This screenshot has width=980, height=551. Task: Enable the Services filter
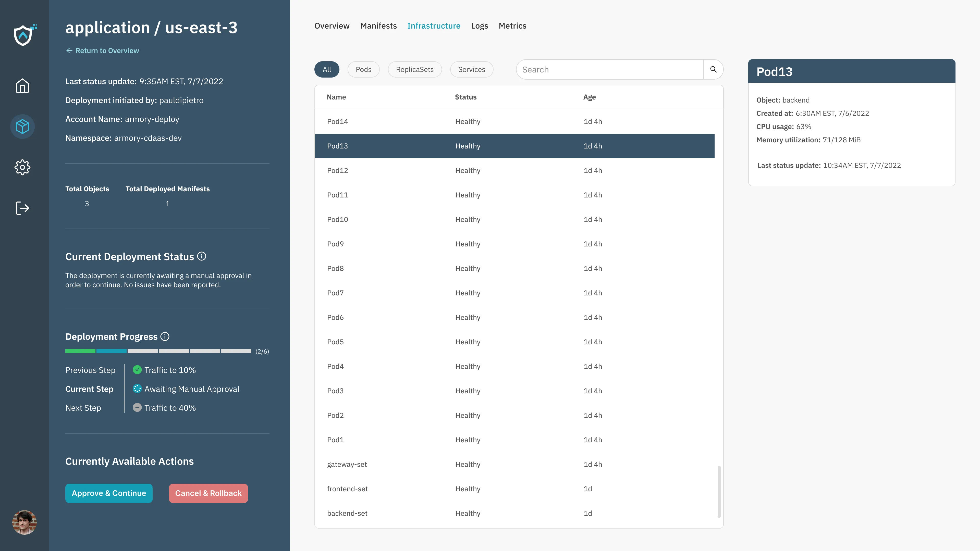[x=472, y=69]
